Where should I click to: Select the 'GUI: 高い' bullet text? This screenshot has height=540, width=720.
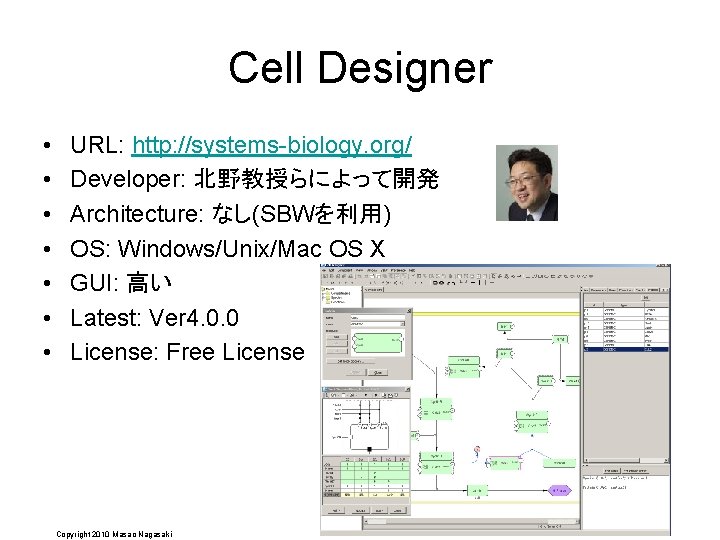(120, 282)
